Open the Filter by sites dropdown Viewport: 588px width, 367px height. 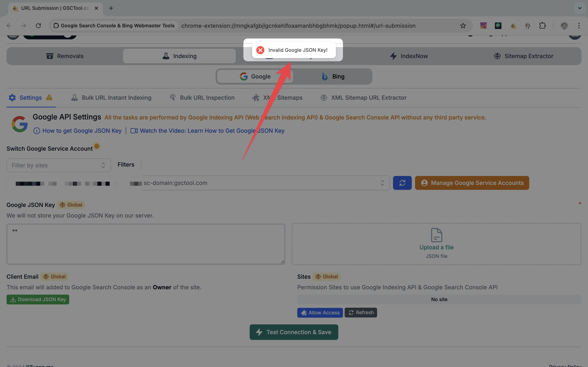(x=58, y=165)
